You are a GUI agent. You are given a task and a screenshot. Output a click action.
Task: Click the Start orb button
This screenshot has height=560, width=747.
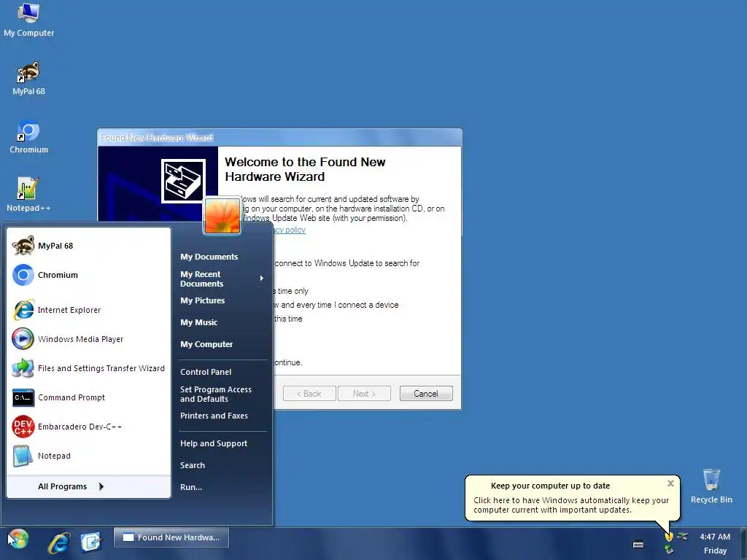click(x=18, y=539)
